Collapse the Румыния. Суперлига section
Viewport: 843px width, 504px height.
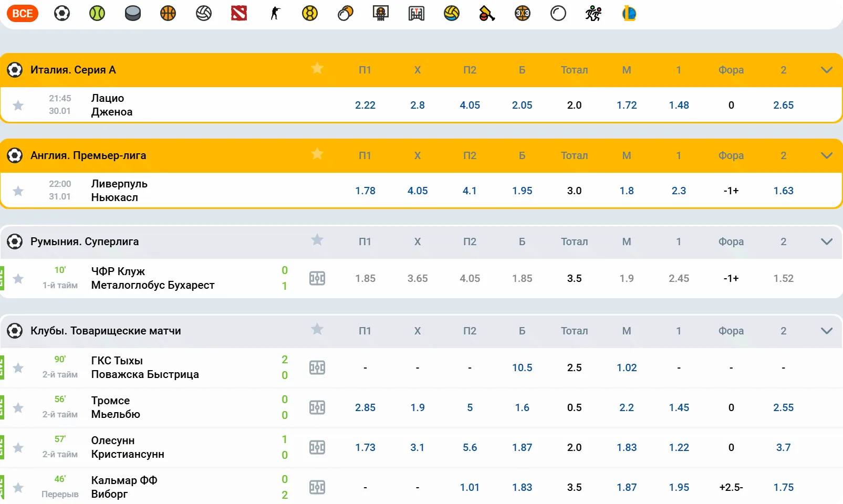point(826,241)
